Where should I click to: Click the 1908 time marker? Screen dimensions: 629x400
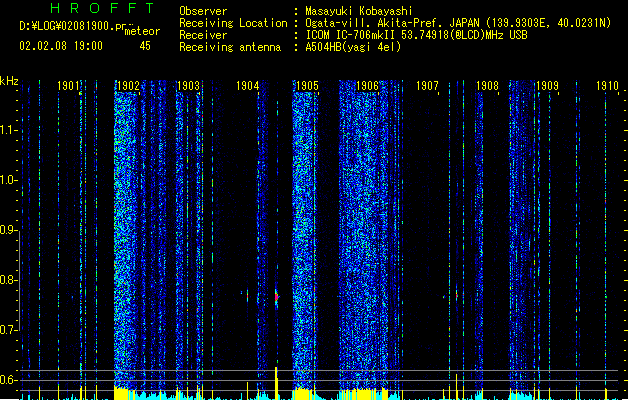487,86
